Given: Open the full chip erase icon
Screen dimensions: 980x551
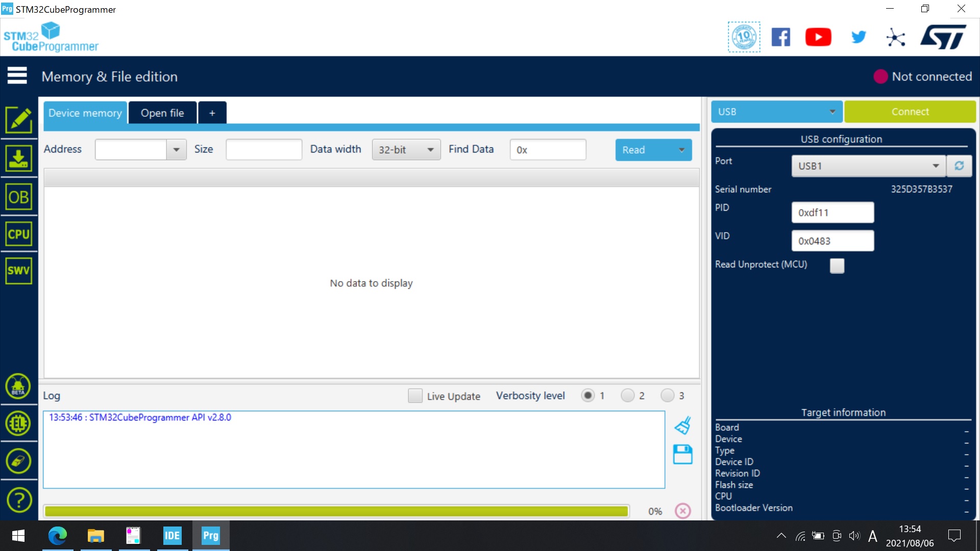Looking at the screenshot, I should pyautogui.click(x=18, y=461).
